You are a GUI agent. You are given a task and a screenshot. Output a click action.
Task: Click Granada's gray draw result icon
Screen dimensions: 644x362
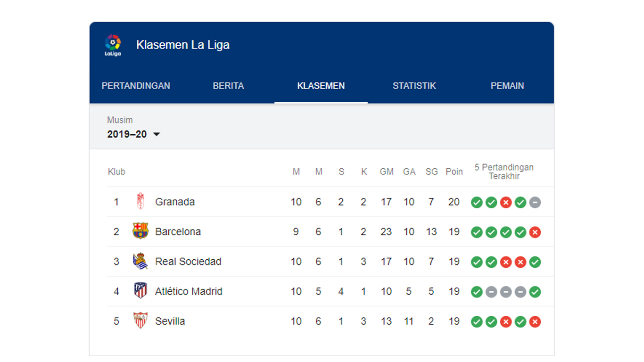[535, 203]
